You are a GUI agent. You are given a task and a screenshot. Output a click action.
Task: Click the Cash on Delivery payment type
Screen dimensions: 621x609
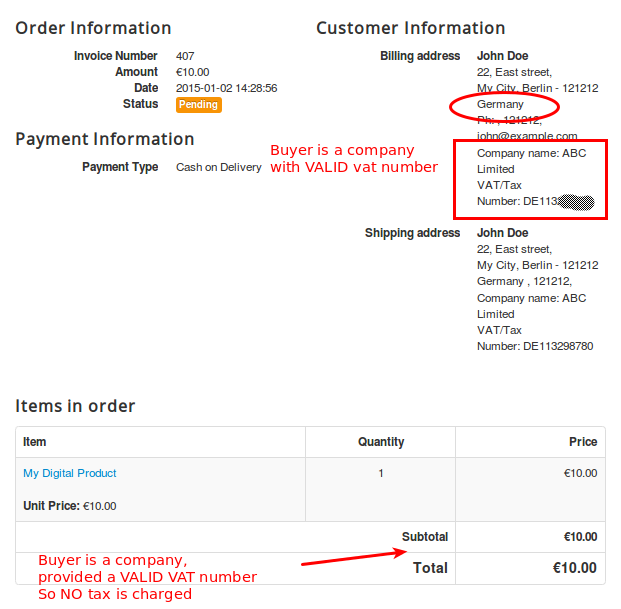219,167
